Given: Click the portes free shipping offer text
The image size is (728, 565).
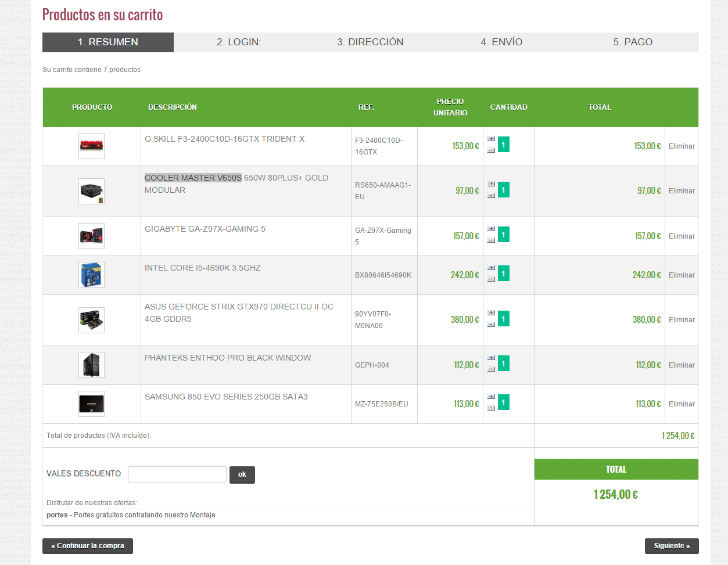Looking at the screenshot, I should (x=131, y=515).
